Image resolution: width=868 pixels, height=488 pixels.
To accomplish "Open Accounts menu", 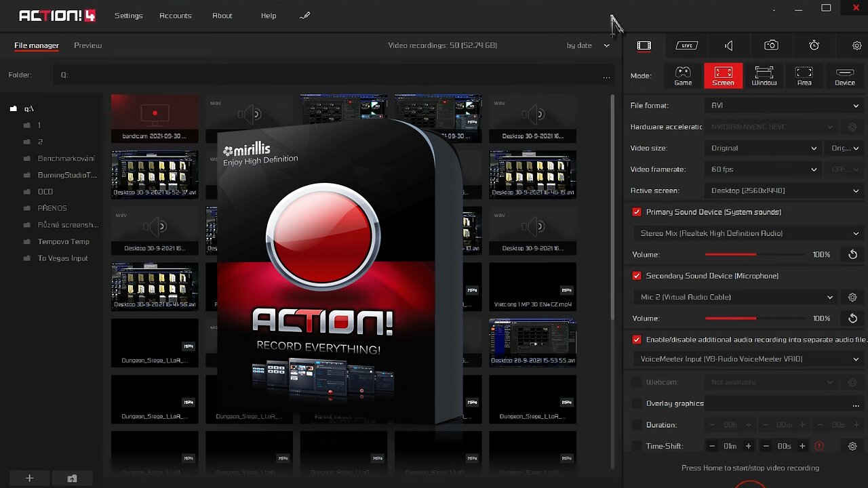I will [x=175, y=16].
